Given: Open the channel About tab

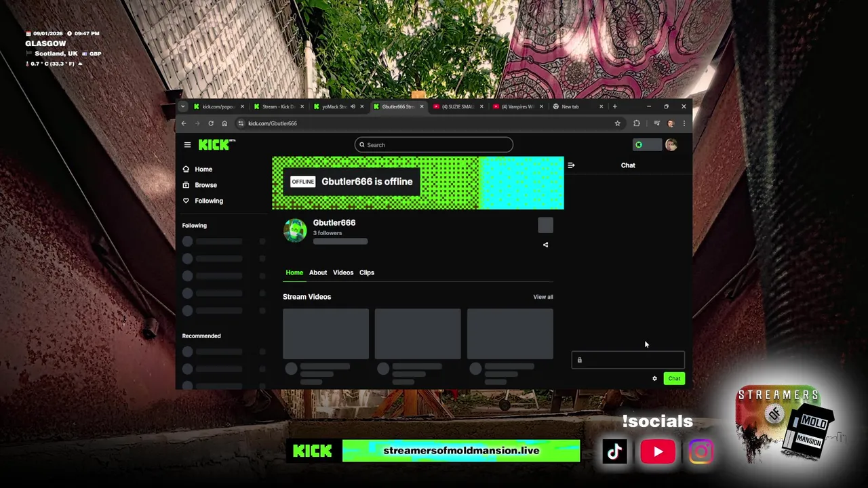Looking at the screenshot, I should pos(318,272).
